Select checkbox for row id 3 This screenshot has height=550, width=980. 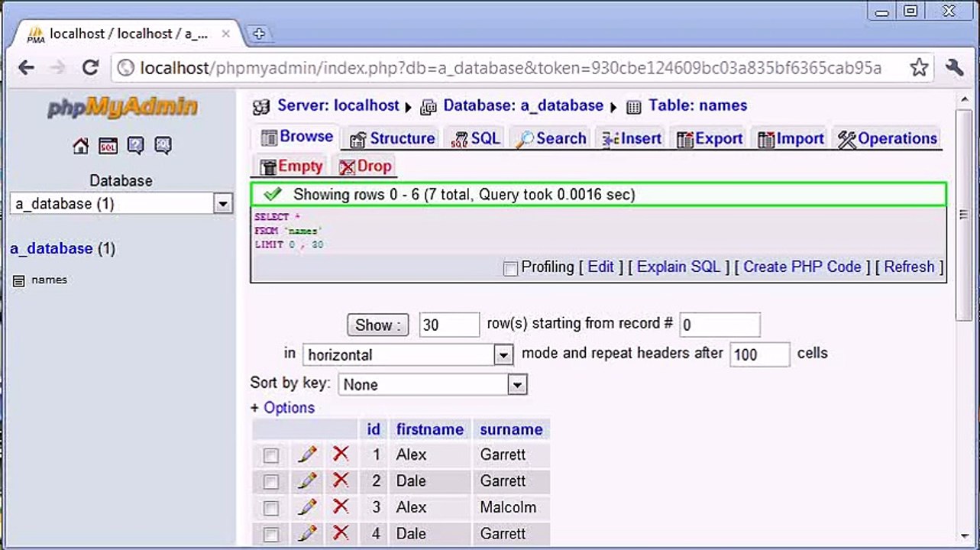(x=270, y=508)
